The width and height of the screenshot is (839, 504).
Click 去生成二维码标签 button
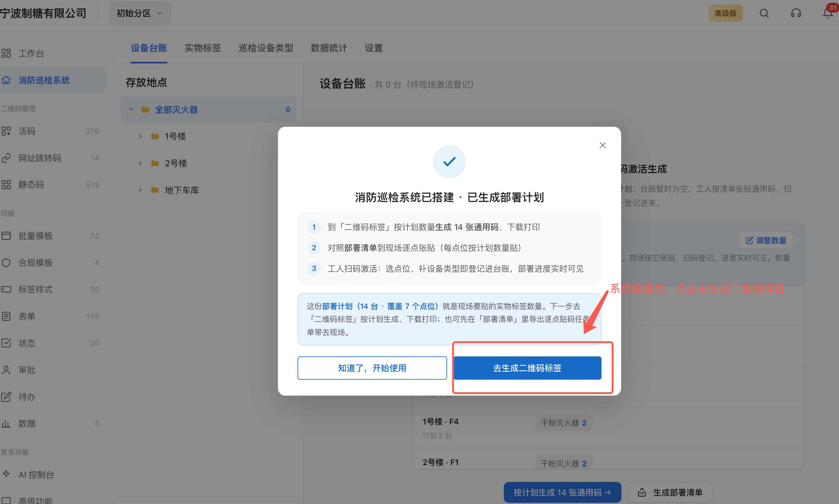[x=527, y=368]
